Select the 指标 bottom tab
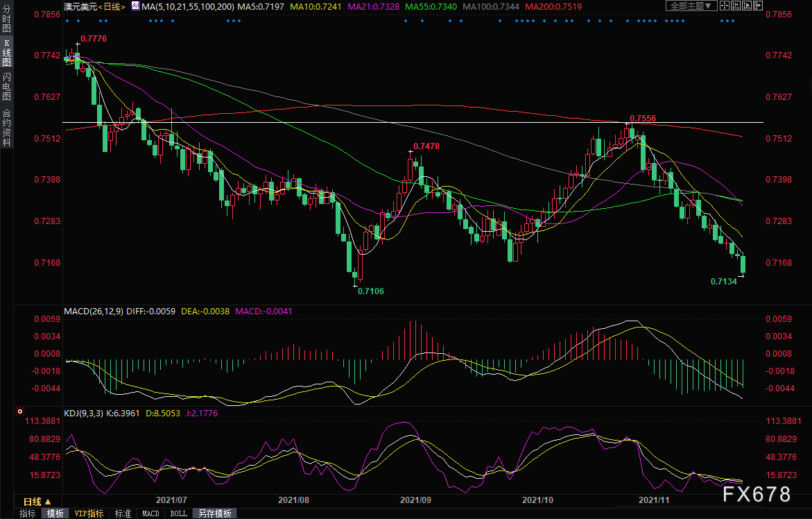The height and width of the screenshot is (519, 812). (x=28, y=513)
